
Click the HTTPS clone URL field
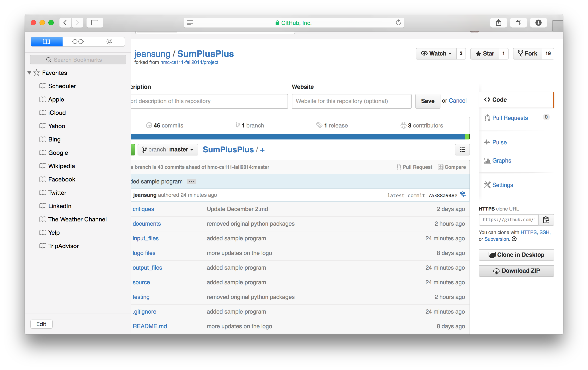point(508,219)
